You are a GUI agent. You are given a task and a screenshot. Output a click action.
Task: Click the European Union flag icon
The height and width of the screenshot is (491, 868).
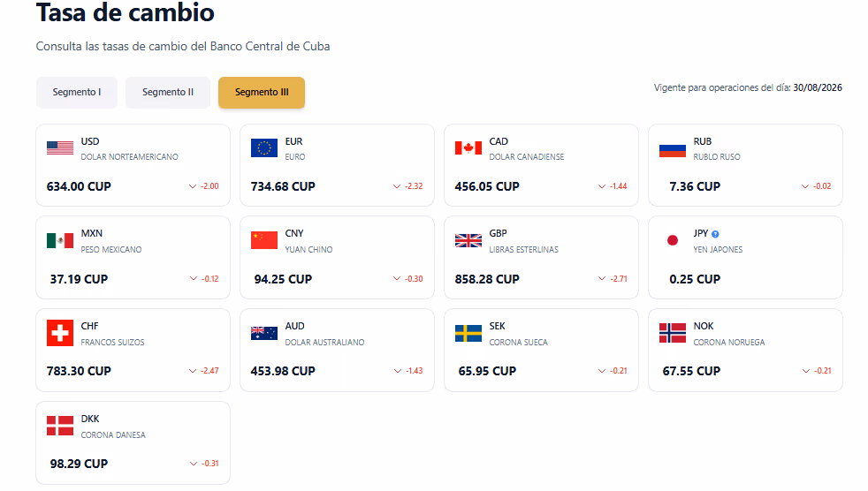(x=264, y=148)
